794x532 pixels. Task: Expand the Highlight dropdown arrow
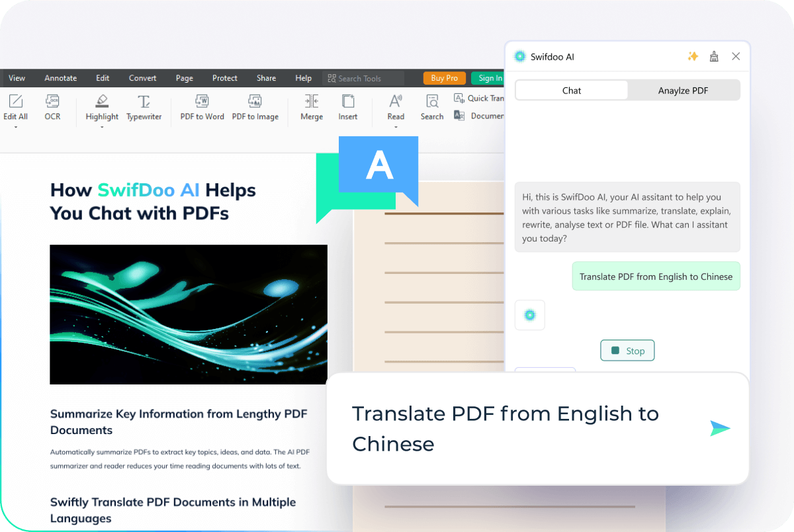102,126
